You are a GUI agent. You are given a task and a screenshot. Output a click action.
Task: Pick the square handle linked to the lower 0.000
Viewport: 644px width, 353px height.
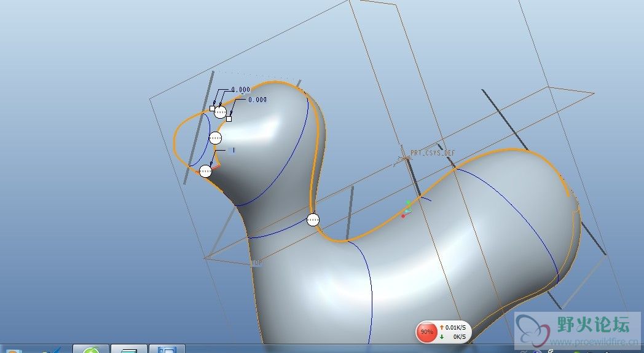tap(229, 119)
